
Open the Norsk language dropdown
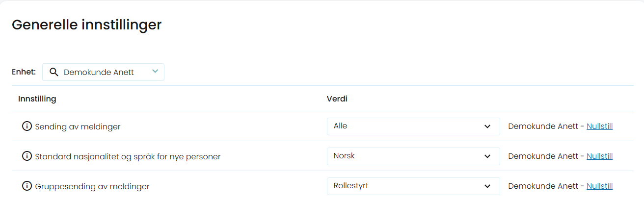[413, 156]
